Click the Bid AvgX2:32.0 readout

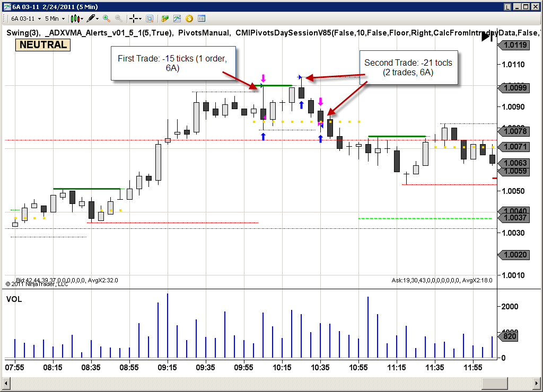tap(67, 280)
